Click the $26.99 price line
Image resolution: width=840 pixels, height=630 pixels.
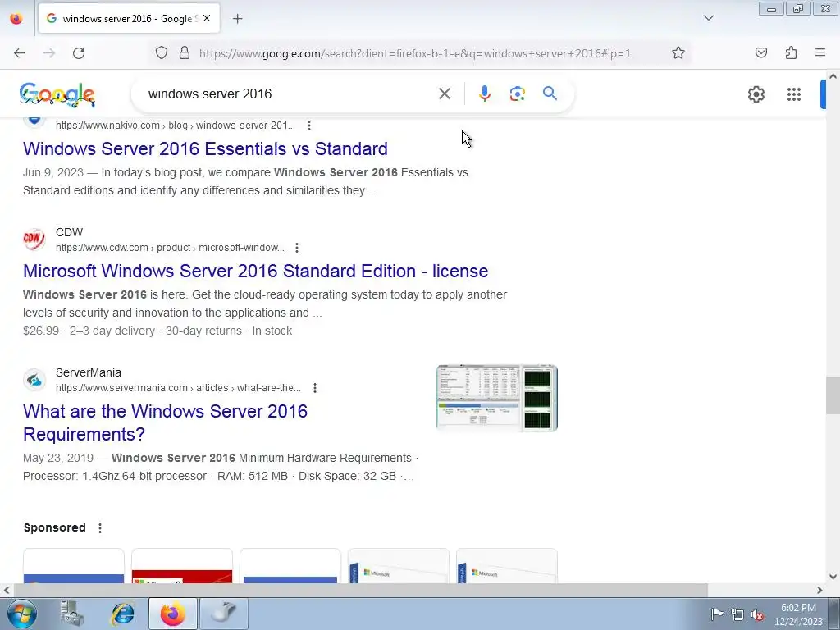click(x=157, y=331)
